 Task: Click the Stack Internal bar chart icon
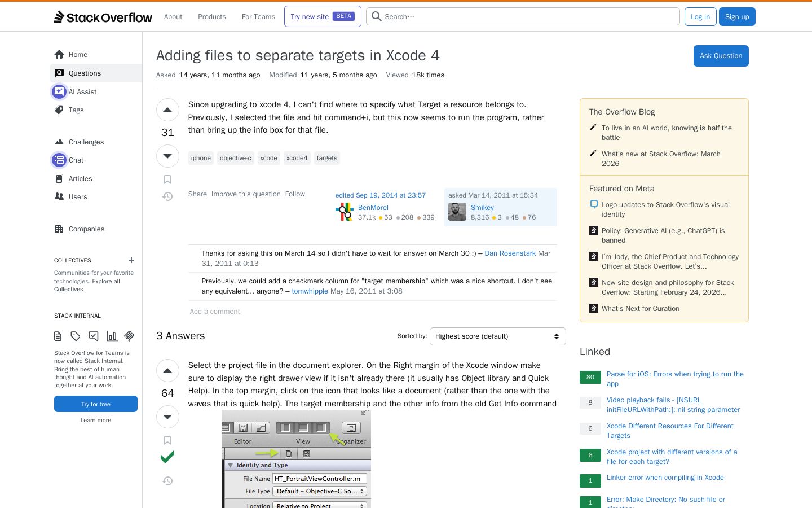(x=112, y=336)
